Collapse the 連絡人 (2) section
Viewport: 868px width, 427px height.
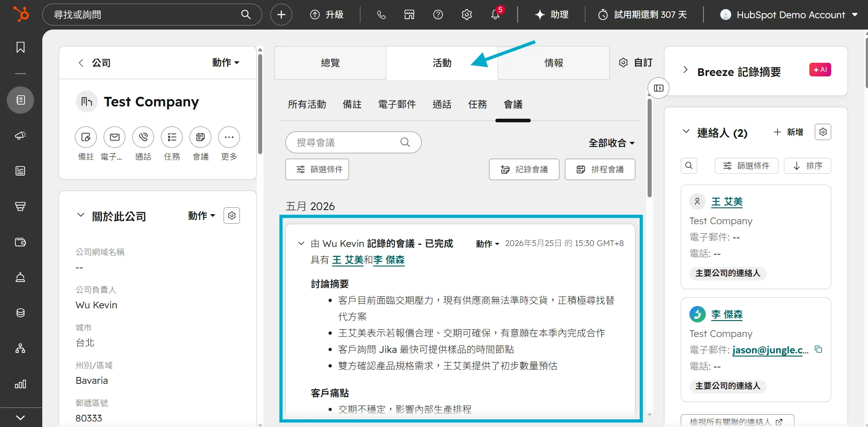686,131
